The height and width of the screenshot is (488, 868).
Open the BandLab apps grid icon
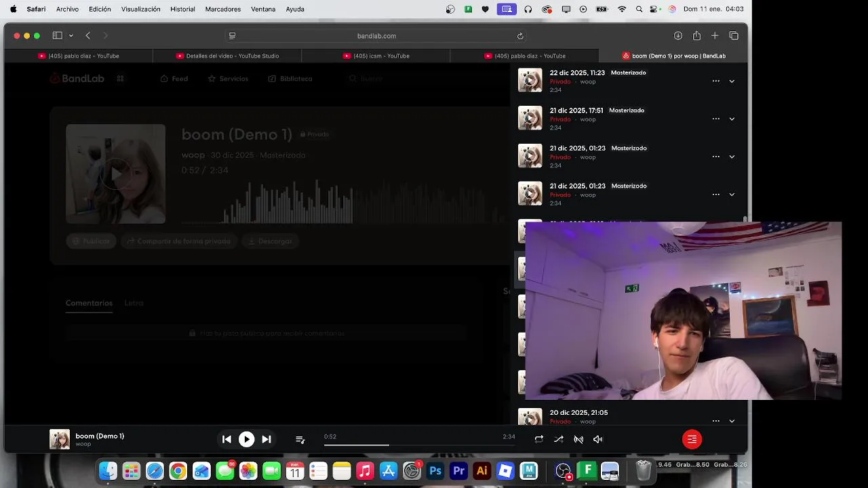pos(120,79)
